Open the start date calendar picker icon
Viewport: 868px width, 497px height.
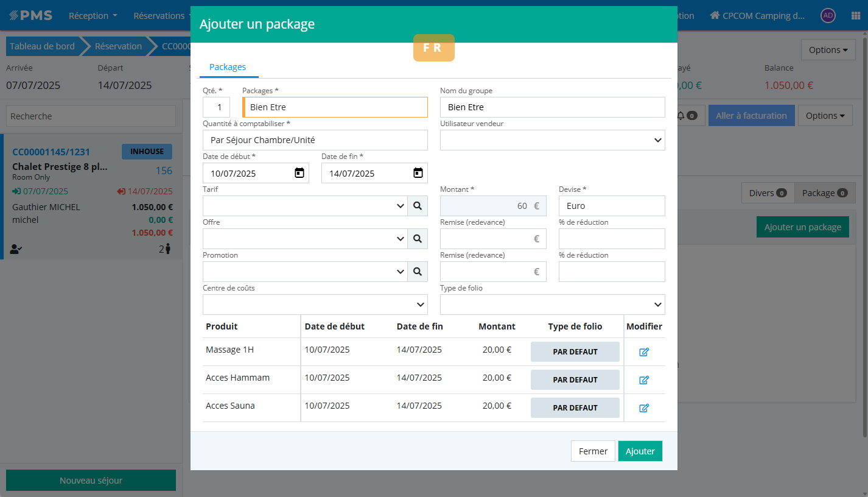pos(299,173)
